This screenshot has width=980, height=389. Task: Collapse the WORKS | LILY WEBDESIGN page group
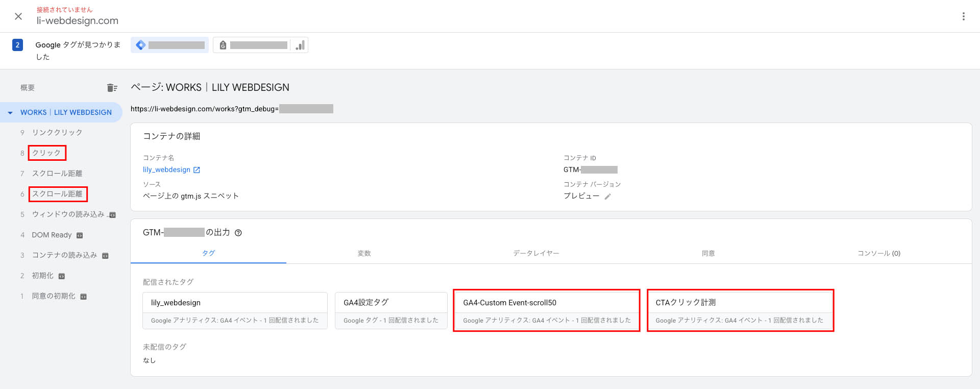tap(10, 113)
